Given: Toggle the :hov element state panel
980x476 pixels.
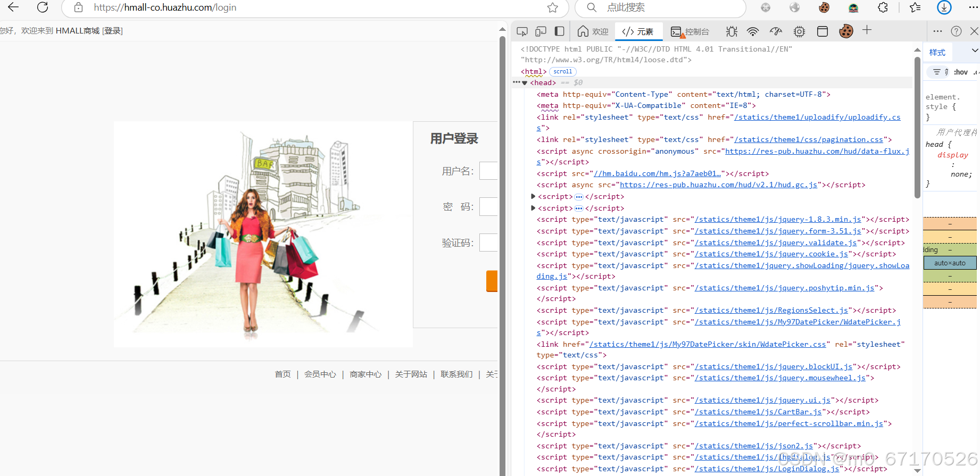Looking at the screenshot, I should pos(961,72).
